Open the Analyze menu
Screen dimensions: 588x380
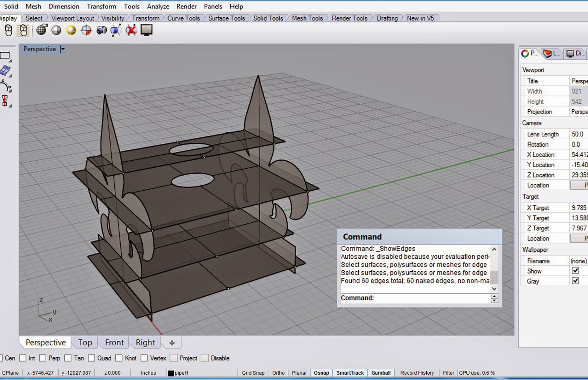point(158,7)
